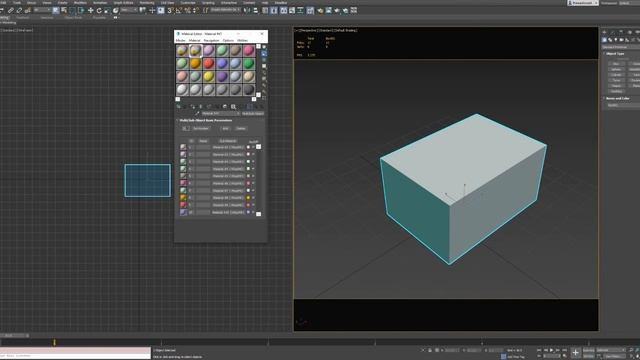Open Material menu in Material Editor
The width and height of the screenshot is (640, 360).
click(194, 40)
